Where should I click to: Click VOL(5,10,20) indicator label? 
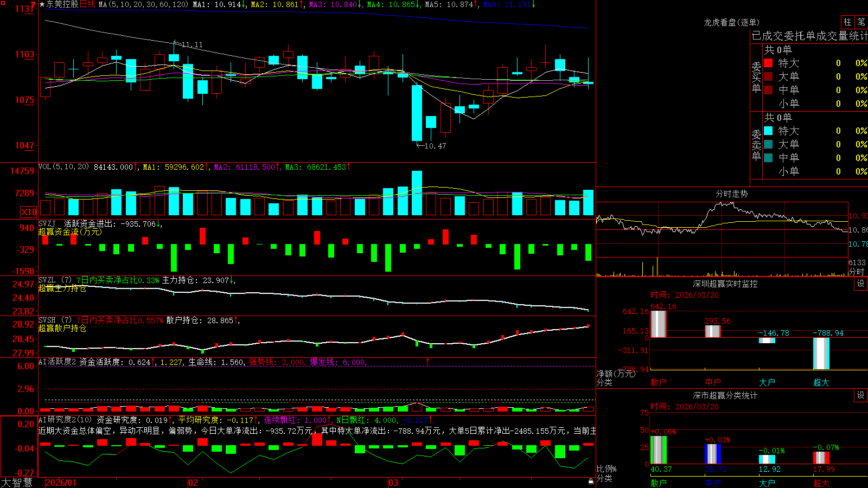[63, 166]
